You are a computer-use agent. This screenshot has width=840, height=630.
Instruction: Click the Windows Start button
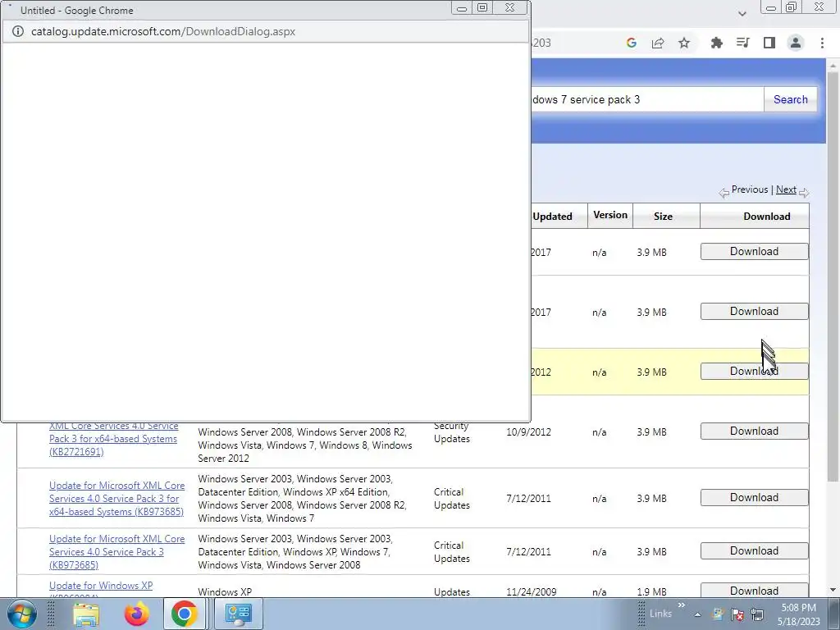coord(22,614)
